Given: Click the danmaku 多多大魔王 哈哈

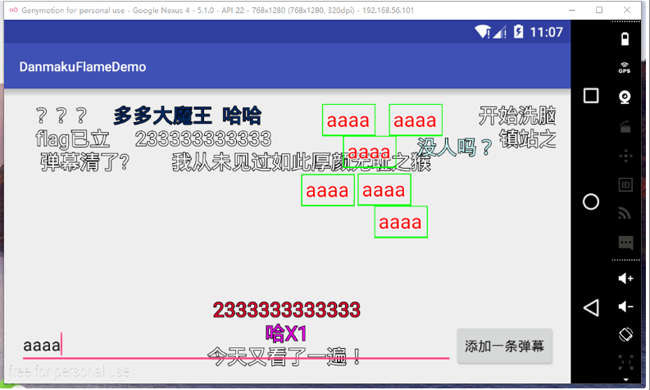Looking at the screenshot, I should (x=187, y=116).
